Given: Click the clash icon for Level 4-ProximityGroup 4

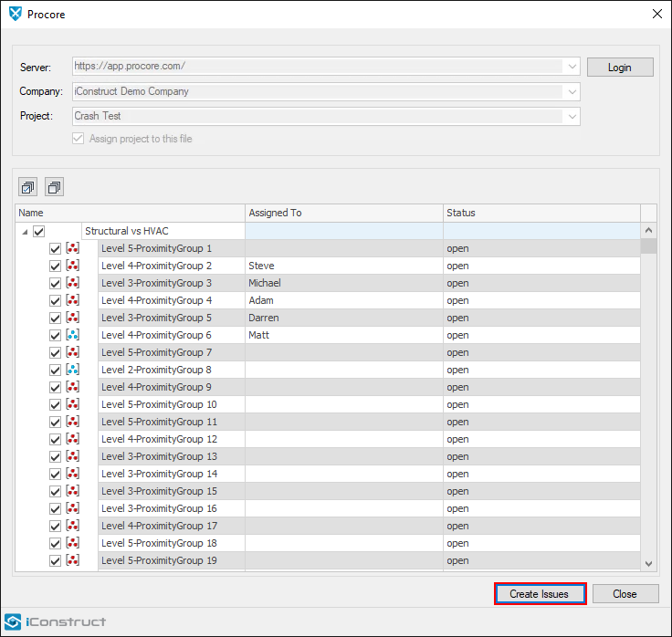Looking at the screenshot, I should click(x=73, y=300).
